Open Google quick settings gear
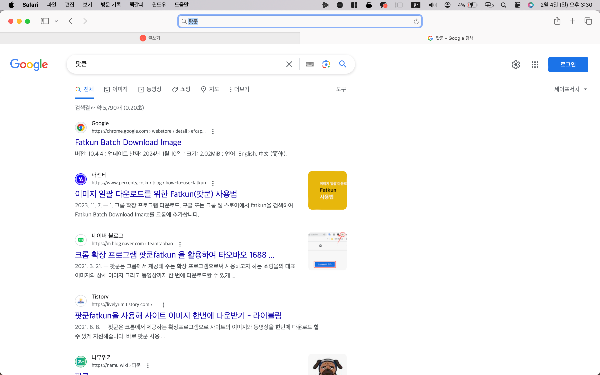This screenshot has width=600, height=375. click(516, 64)
